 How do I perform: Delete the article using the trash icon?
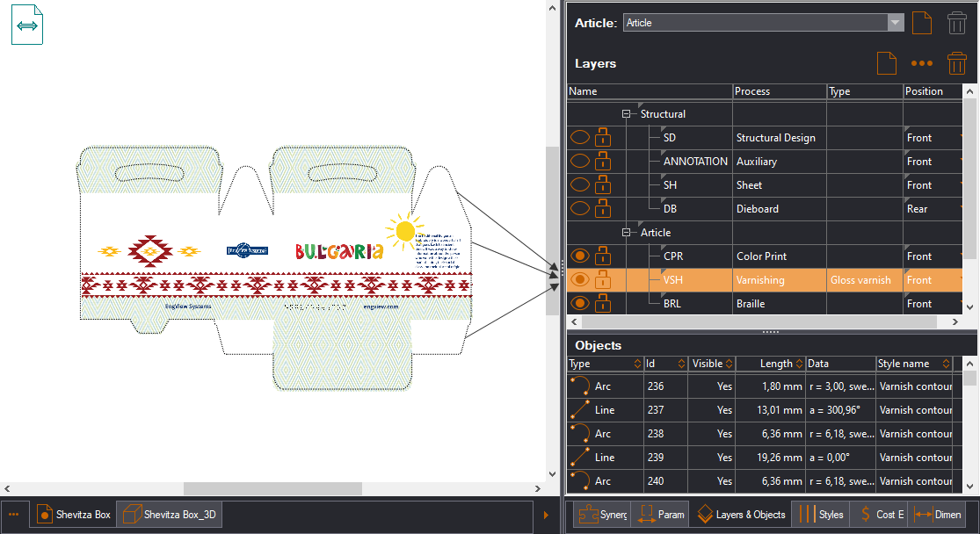click(x=957, y=23)
